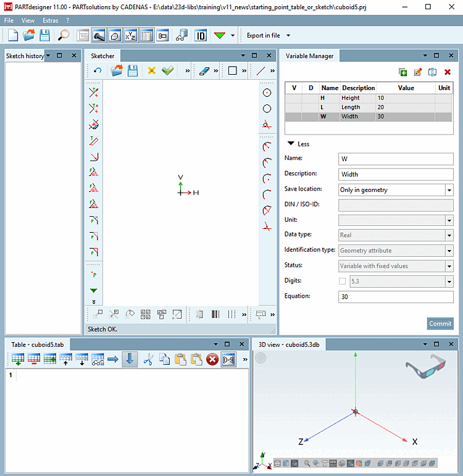Click the Name input field containing W
The width and height of the screenshot is (463, 476).
(396, 159)
